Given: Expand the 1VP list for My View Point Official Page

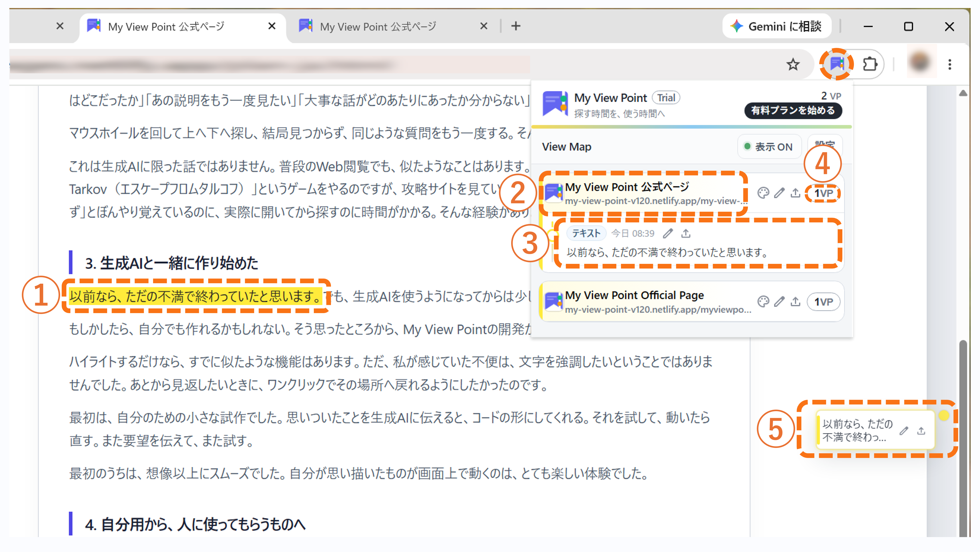Looking at the screenshot, I should click(x=823, y=302).
